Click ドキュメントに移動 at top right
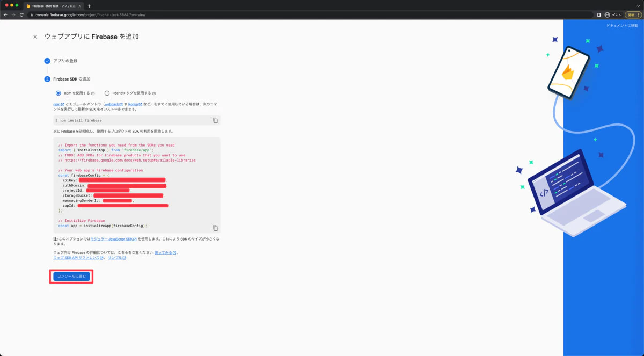The height and width of the screenshot is (356, 644). pos(622,25)
